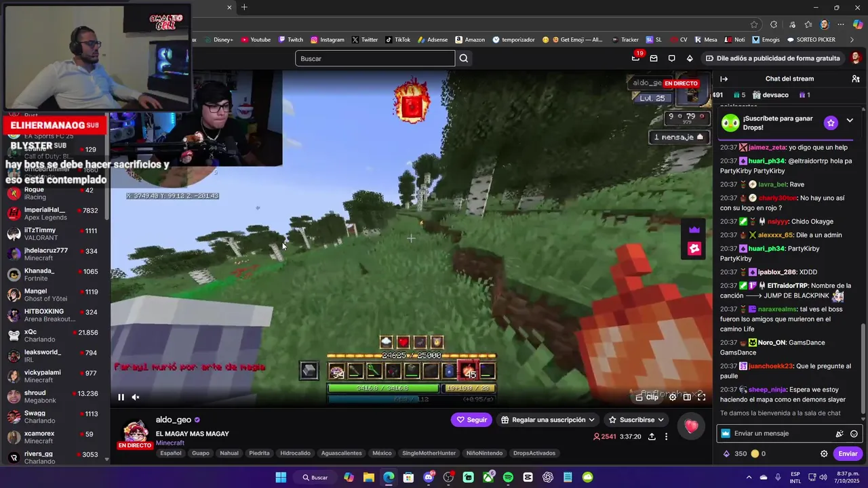Open aldo_geo channel name link
The image size is (868, 488).
coord(174,420)
